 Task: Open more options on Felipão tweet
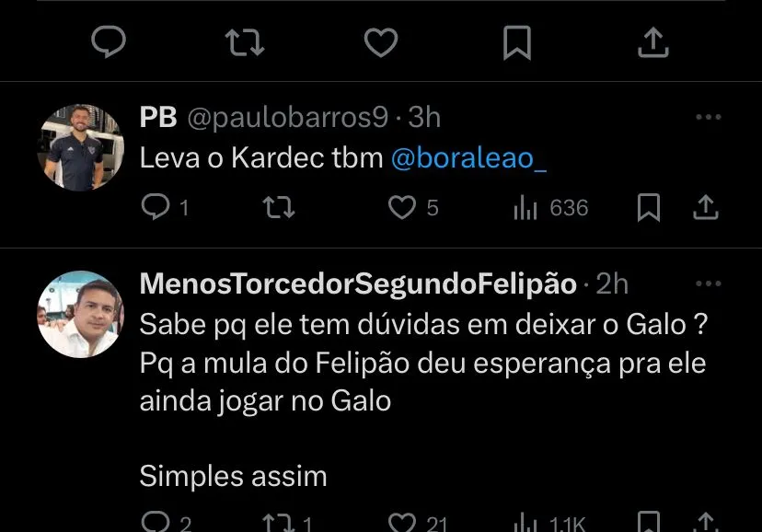(708, 283)
